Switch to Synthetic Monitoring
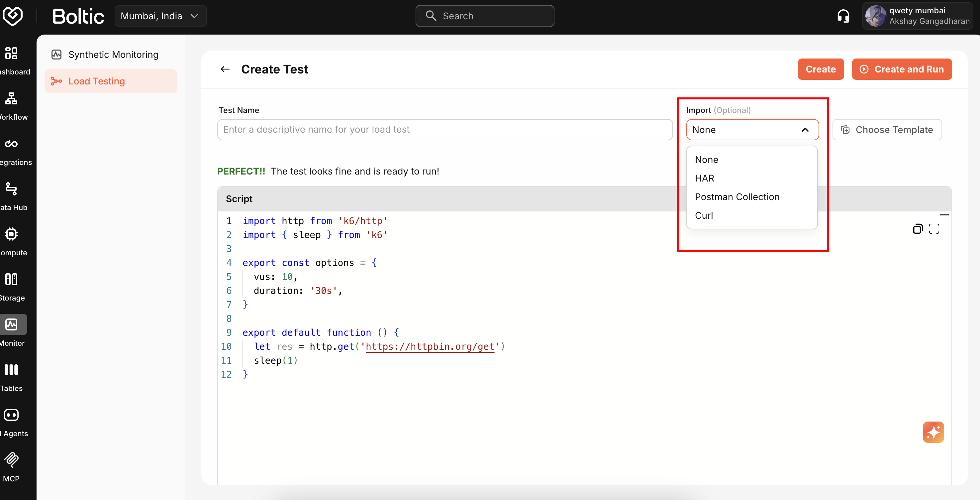This screenshot has height=500, width=980. 113,55
